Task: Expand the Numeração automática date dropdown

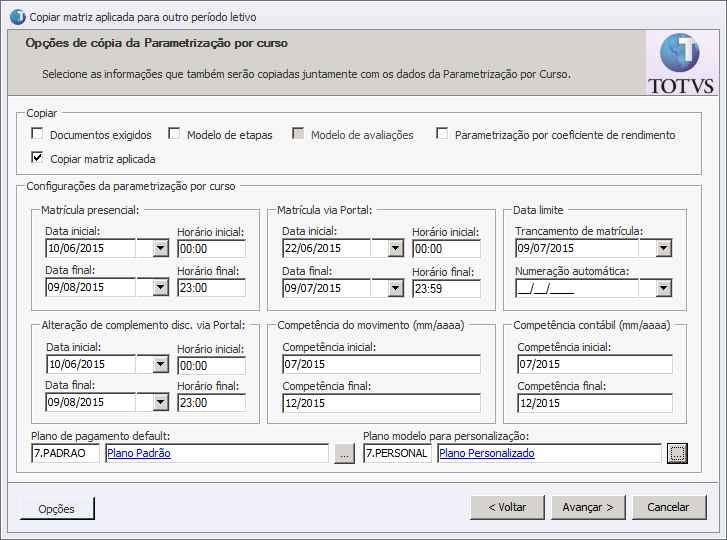Action: pos(662,288)
